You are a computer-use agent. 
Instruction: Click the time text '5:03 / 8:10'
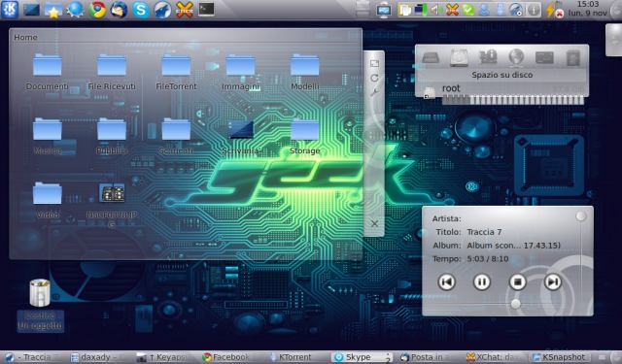click(488, 259)
